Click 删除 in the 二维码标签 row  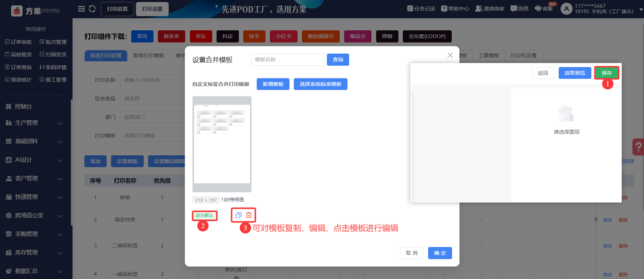coord(623,246)
